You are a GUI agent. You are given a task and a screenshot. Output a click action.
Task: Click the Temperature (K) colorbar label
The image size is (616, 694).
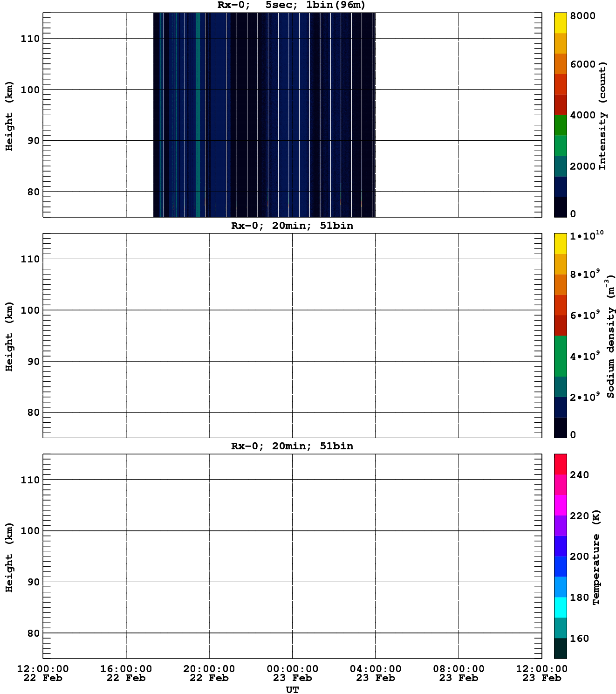(x=596, y=557)
